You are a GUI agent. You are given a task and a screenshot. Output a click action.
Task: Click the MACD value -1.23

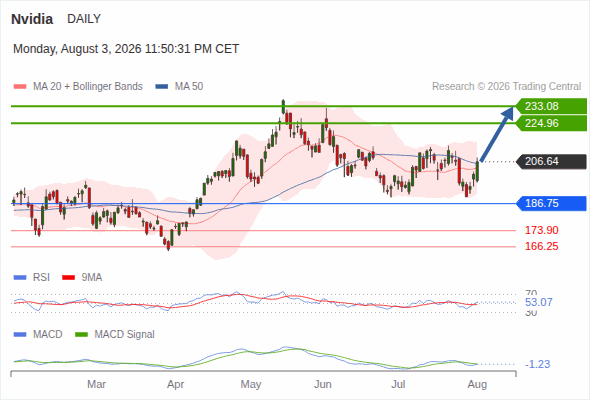[x=537, y=364]
